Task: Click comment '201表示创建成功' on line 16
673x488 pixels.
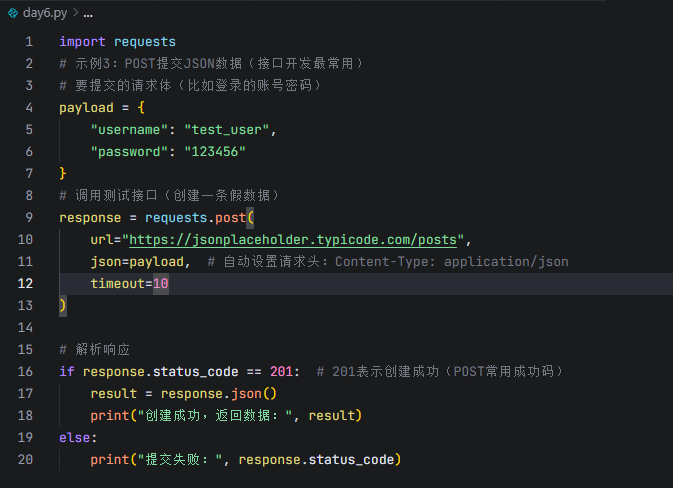Action: click(x=385, y=372)
